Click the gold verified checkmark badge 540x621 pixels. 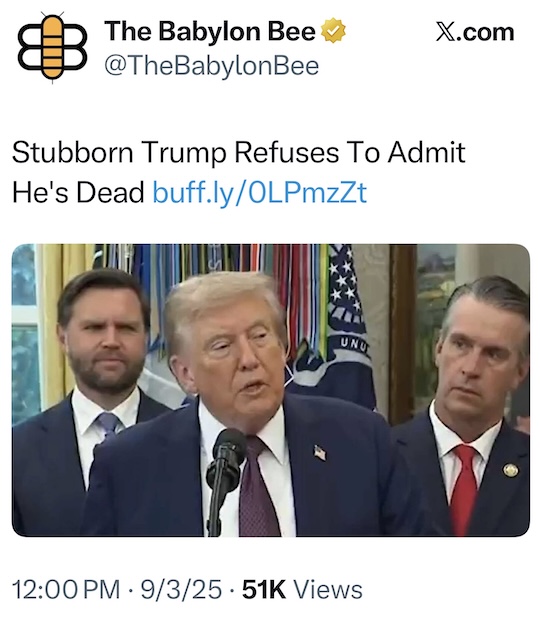(333, 30)
